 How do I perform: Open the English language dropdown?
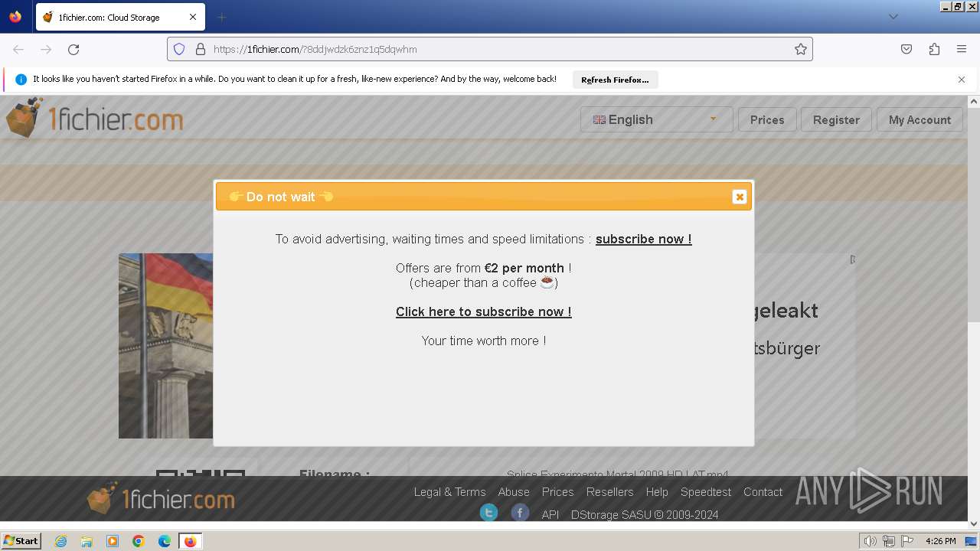point(657,119)
